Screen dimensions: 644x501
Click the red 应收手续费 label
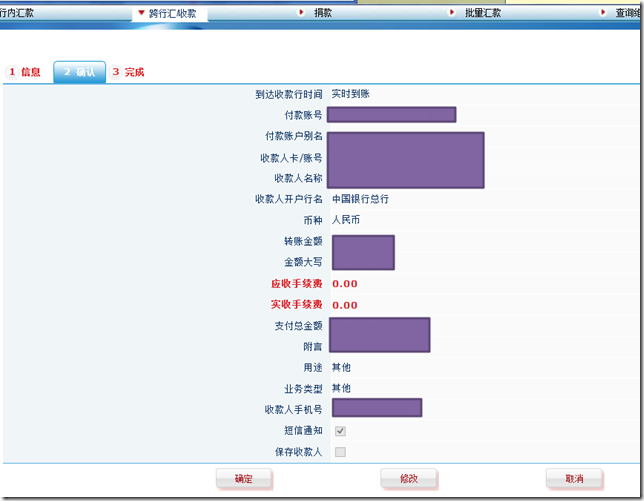click(297, 284)
